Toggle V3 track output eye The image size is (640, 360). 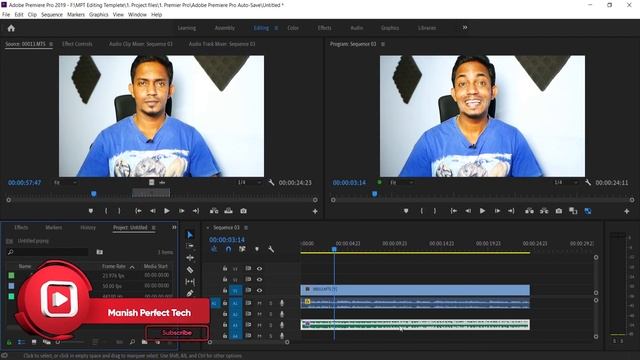pyautogui.click(x=259, y=269)
